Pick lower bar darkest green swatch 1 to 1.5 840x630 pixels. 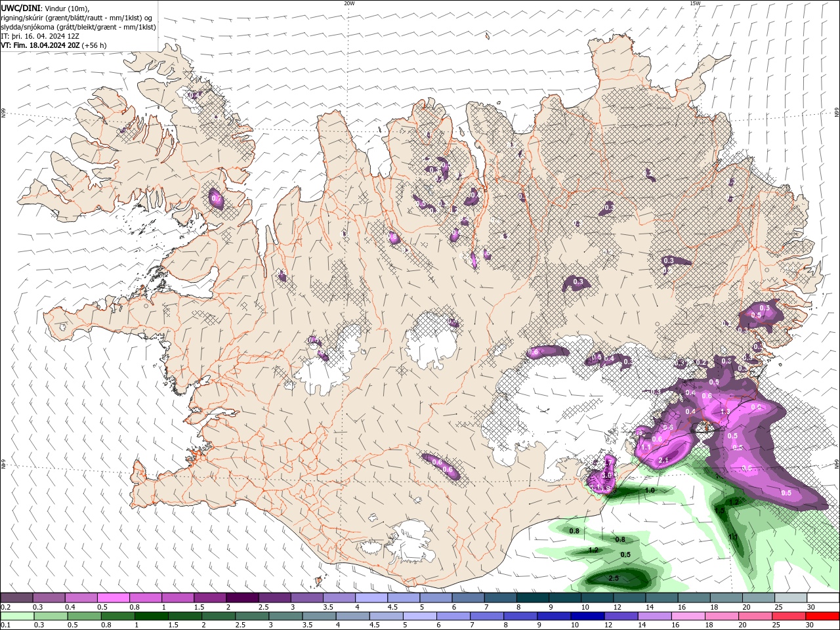(151, 616)
